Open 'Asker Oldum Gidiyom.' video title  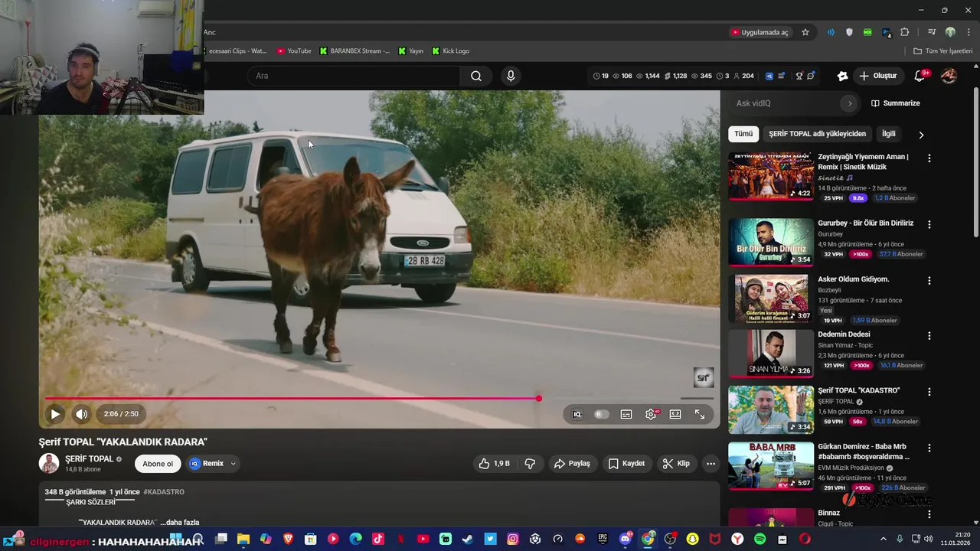pyautogui.click(x=853, y=279)
